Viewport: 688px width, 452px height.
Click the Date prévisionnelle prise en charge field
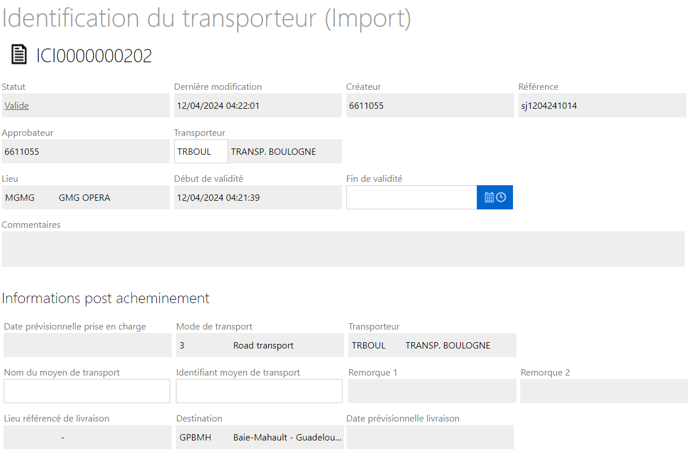point(87,345)
